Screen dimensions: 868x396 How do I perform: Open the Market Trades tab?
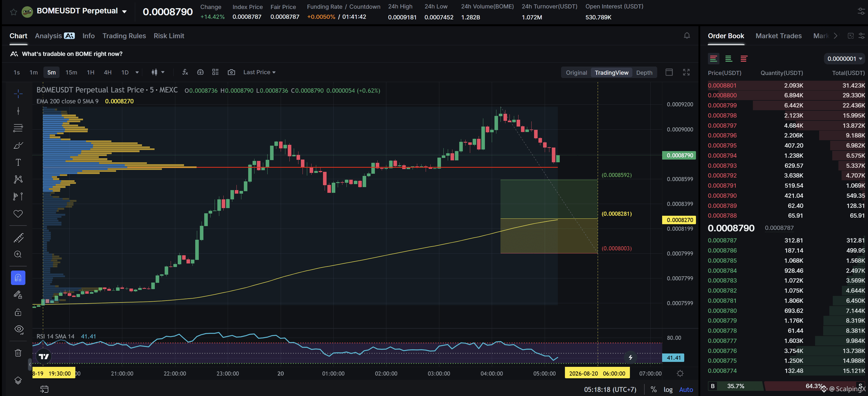tap(778, 36)
